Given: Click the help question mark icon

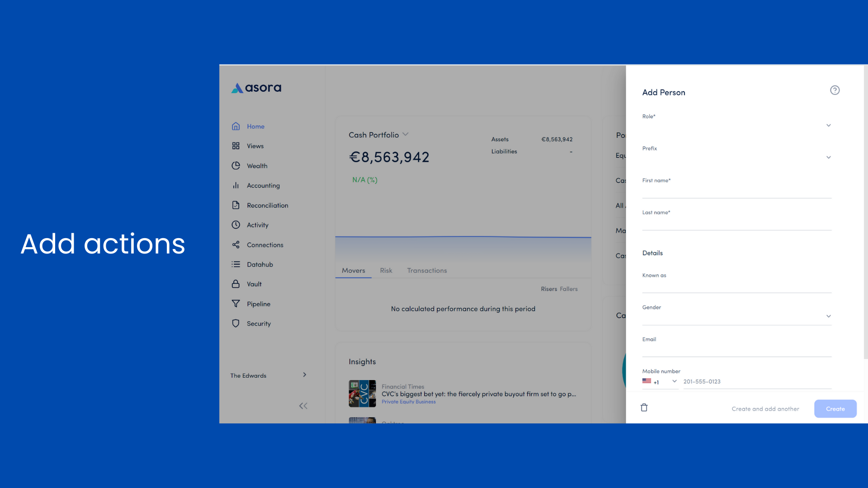Looking at the screenshot, I should 835,90.
